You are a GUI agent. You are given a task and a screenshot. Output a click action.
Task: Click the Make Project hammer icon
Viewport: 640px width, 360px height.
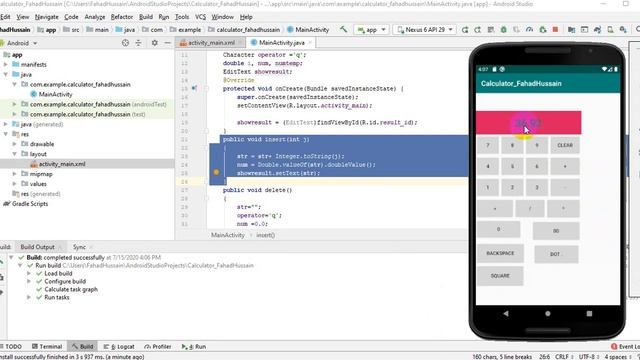[x=344, y=29]
